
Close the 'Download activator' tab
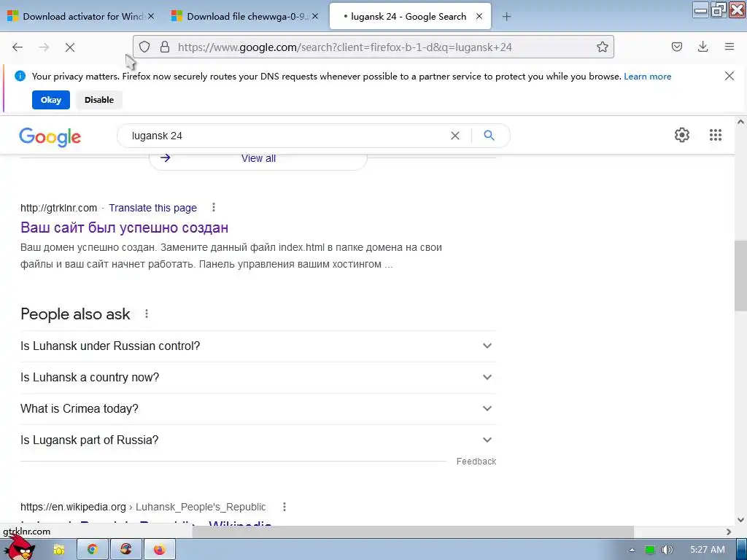pyautogui.click(x=151, y=16)
